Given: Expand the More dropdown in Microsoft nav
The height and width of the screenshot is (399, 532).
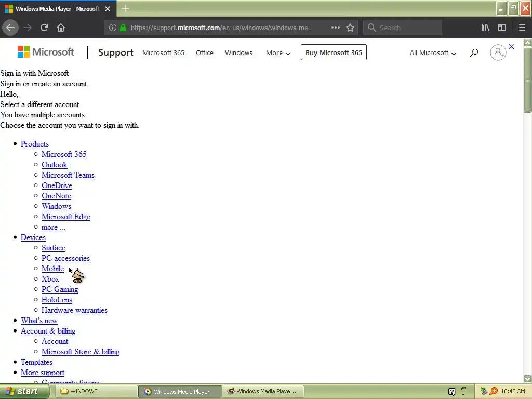Looking at the screenshot, I should 278,52.
